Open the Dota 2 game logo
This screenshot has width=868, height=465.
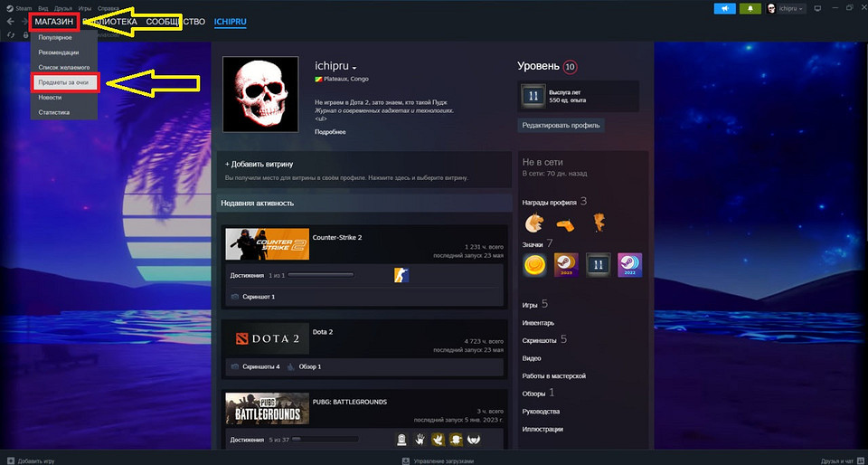(267, 338)
